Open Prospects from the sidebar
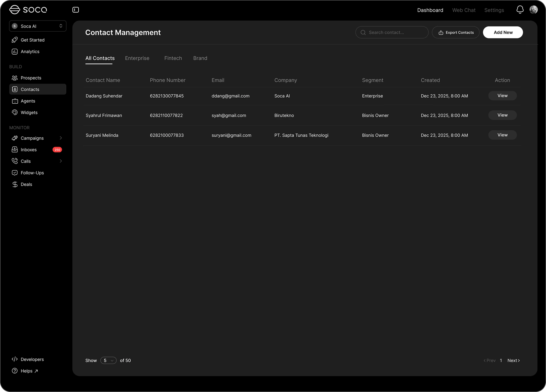 click(x=31, y=78)
